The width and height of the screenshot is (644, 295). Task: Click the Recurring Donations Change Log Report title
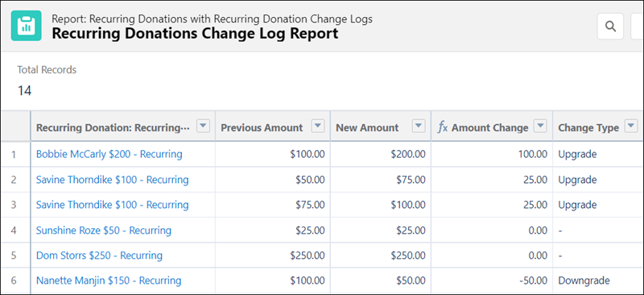tap(195, 34)
